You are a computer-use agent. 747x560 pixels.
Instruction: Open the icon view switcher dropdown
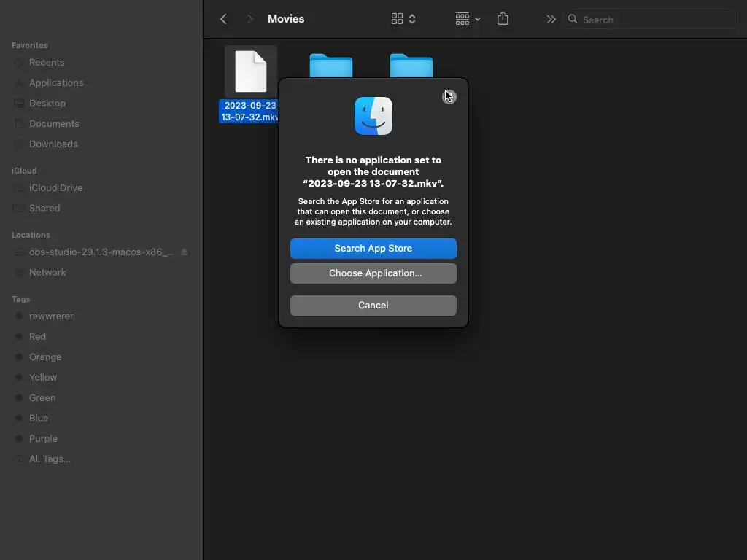(403, 19)
